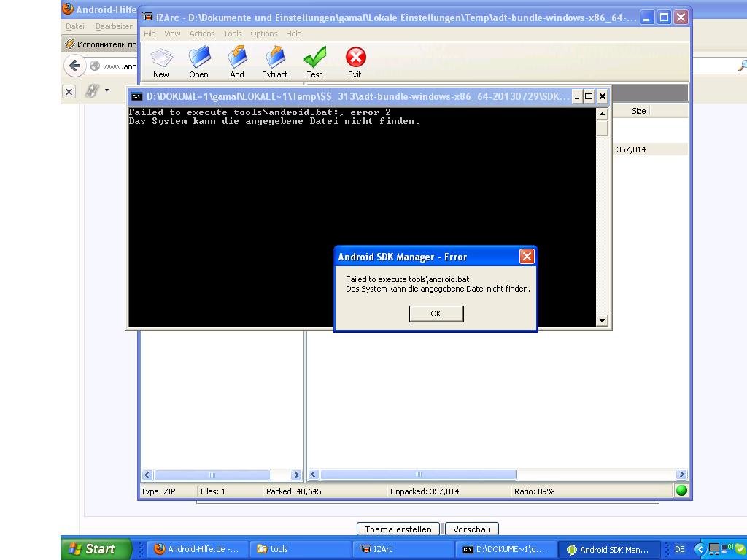Open the Actions menu in IZArc

(202, 34)
